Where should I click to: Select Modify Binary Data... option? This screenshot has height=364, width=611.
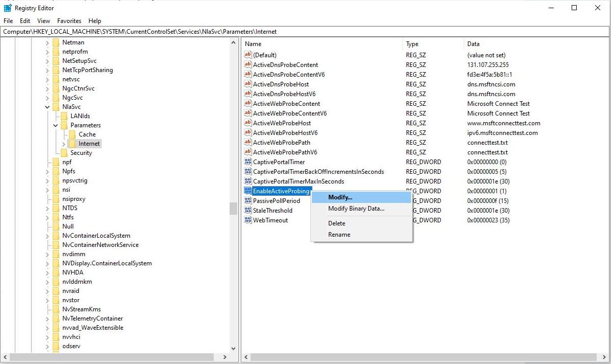(x=356, y=209)
